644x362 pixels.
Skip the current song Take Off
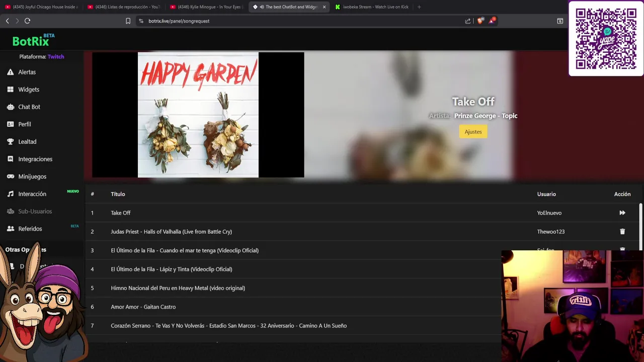622,213
